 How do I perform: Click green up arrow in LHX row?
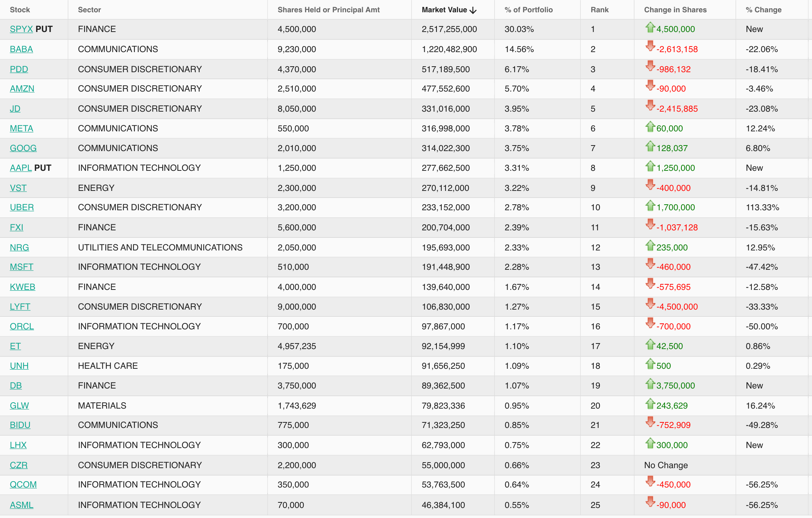650,443
